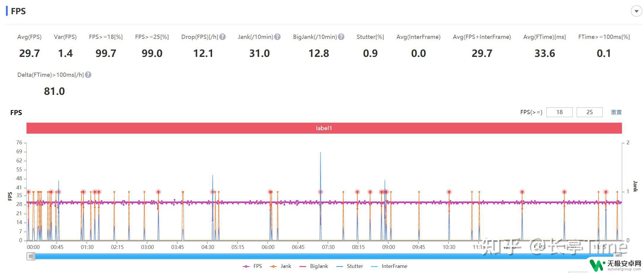Click the 04:30 time axis label
The width and height of the screenshot is (644, 273).
pyautogui.click(x=208, y=247)
